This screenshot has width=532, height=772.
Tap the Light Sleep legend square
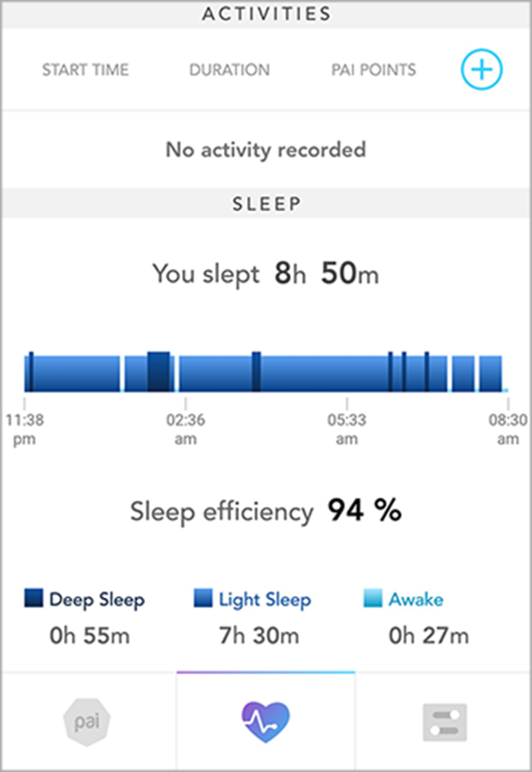tap(203, 598)
